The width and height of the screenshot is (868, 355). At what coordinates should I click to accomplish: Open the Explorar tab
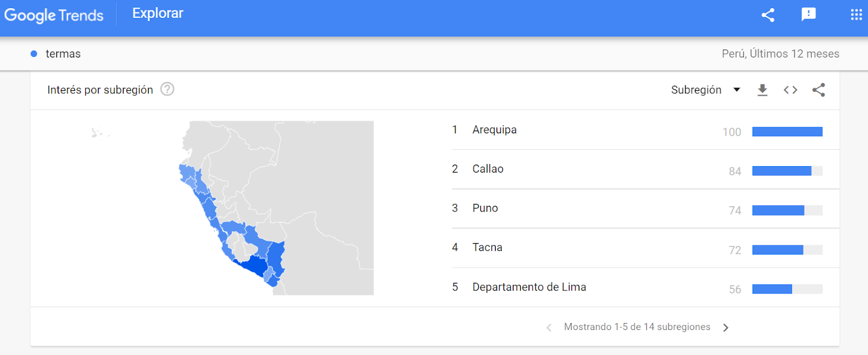(x=158, y=13)
